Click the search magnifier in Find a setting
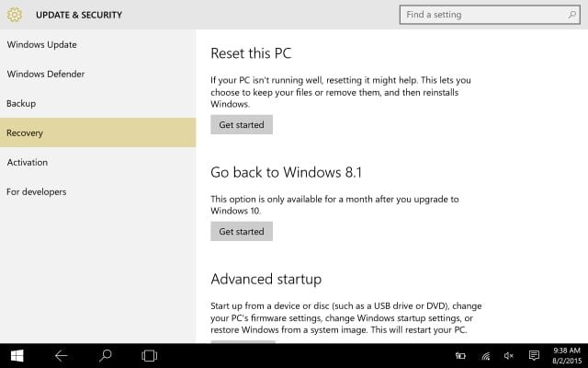Screen dimensions: 588x368 tap(571, 15)
